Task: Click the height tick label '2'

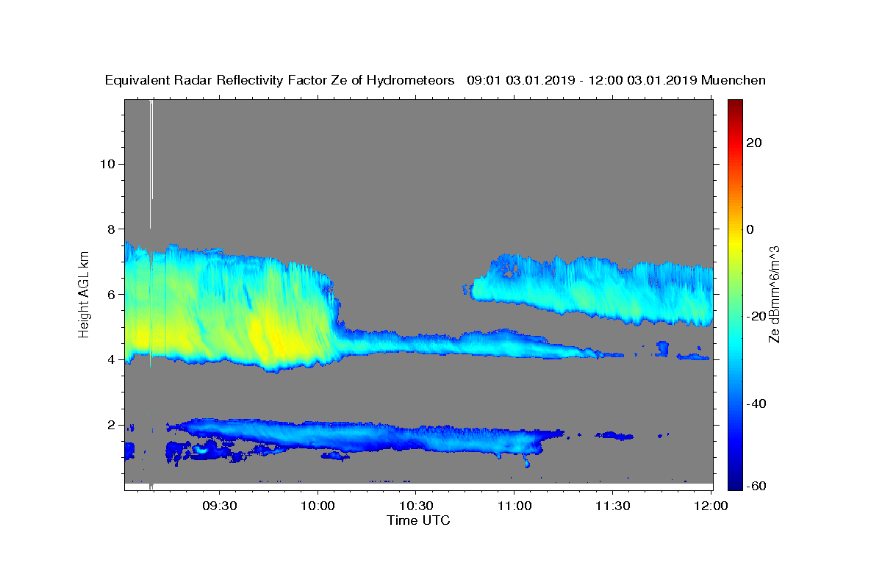Action: coord(110,425)
